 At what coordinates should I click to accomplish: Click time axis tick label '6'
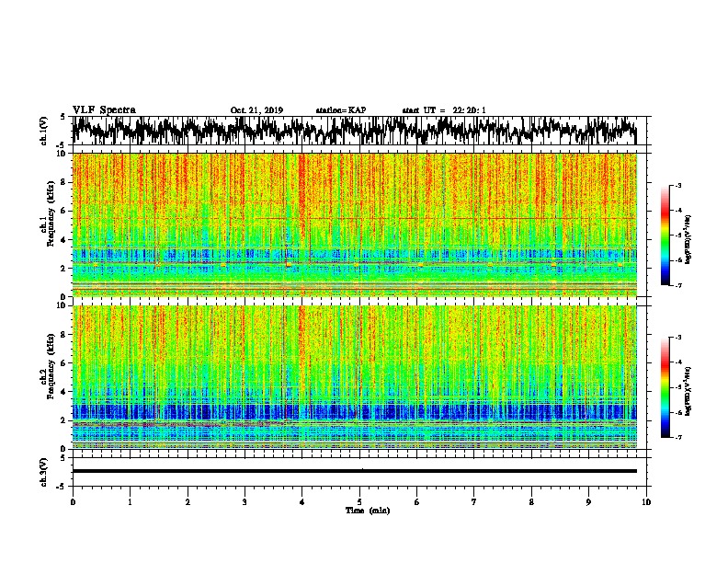(x=417, y=502)
